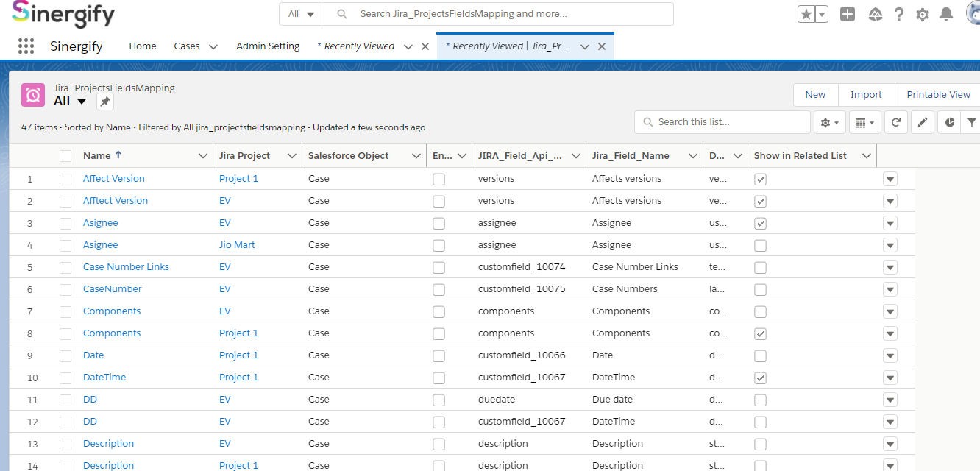Open chevron on Recently Viewed | Jira_Pr tab

pyautogui.click(x=585, y=46)
